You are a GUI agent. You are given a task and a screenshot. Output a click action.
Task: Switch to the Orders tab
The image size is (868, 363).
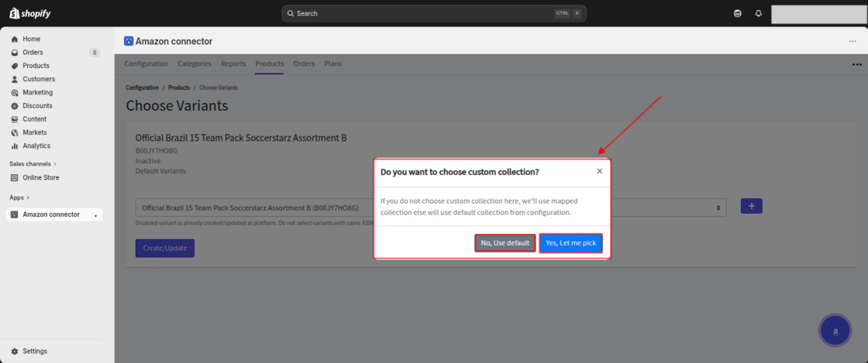304,63
